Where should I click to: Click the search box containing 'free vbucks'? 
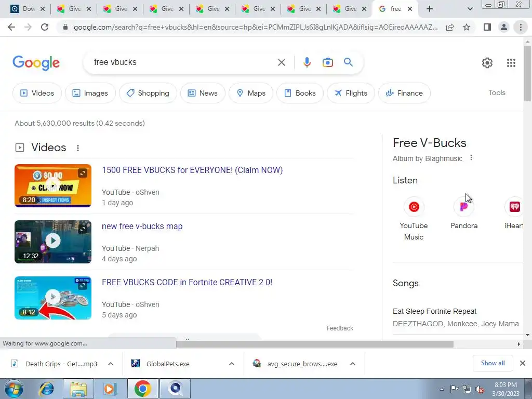coord(183,62)
